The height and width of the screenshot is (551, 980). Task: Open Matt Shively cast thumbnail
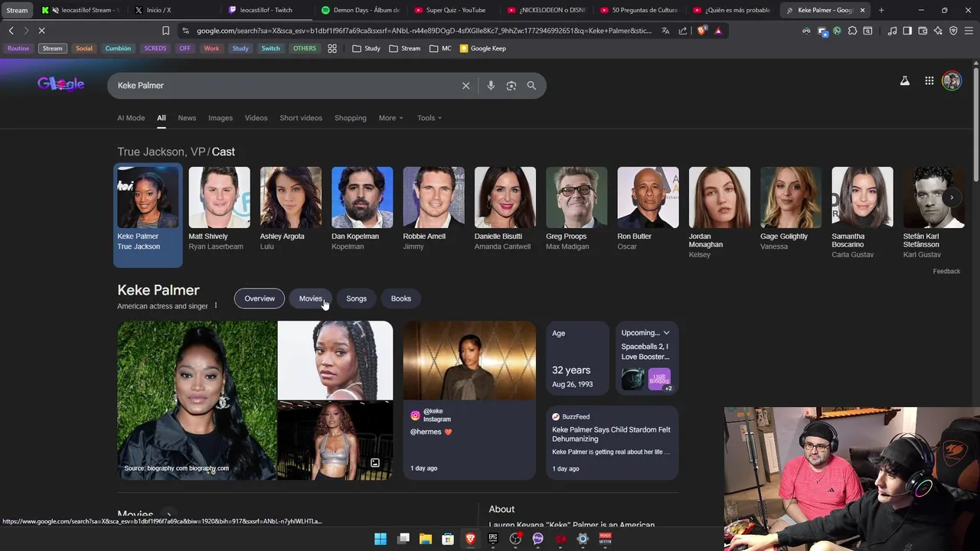[219, 197]
